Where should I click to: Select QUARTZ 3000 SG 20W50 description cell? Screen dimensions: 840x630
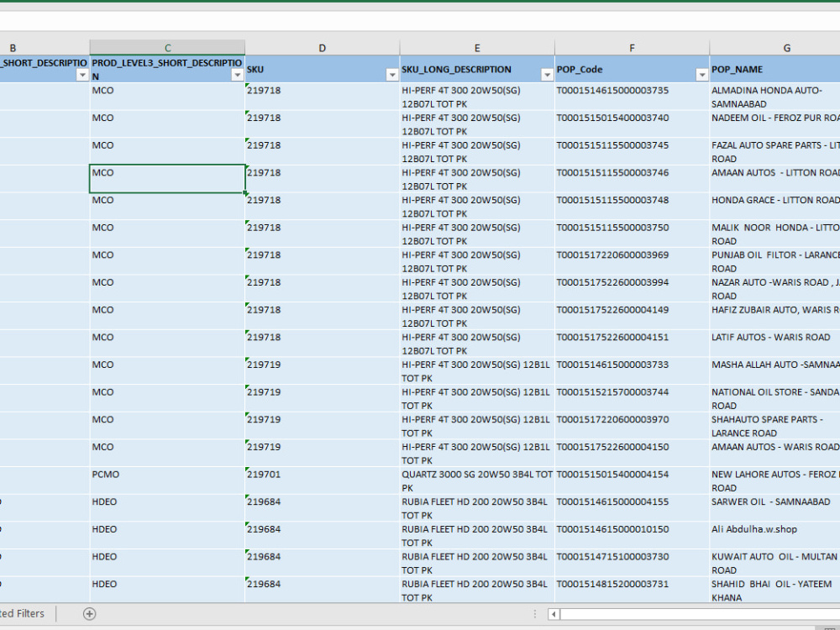click(x=477, y=480)
